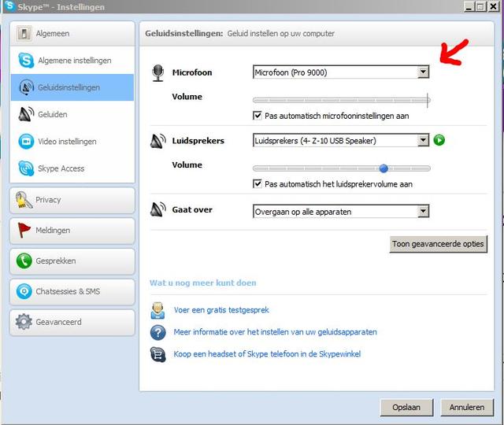Click the Skype icon for Algemene instellingen
This screenshot has height=425, width=504.
click(25, 61)
